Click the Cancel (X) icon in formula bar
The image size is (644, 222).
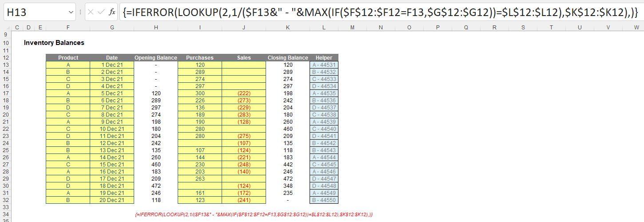point(91,12)
